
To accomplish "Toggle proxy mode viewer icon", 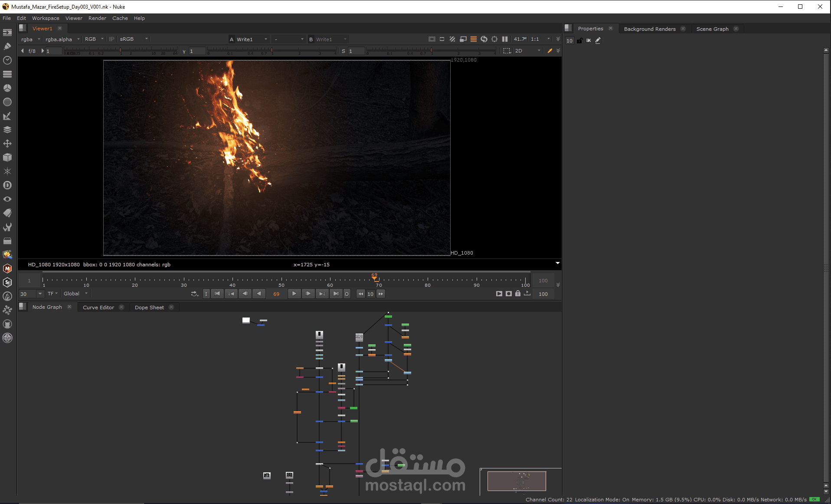I will click(x=463, y=39).
